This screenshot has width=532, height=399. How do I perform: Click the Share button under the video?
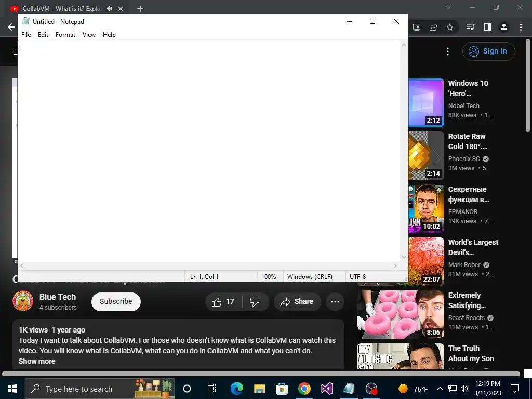[x=297, y=302]
